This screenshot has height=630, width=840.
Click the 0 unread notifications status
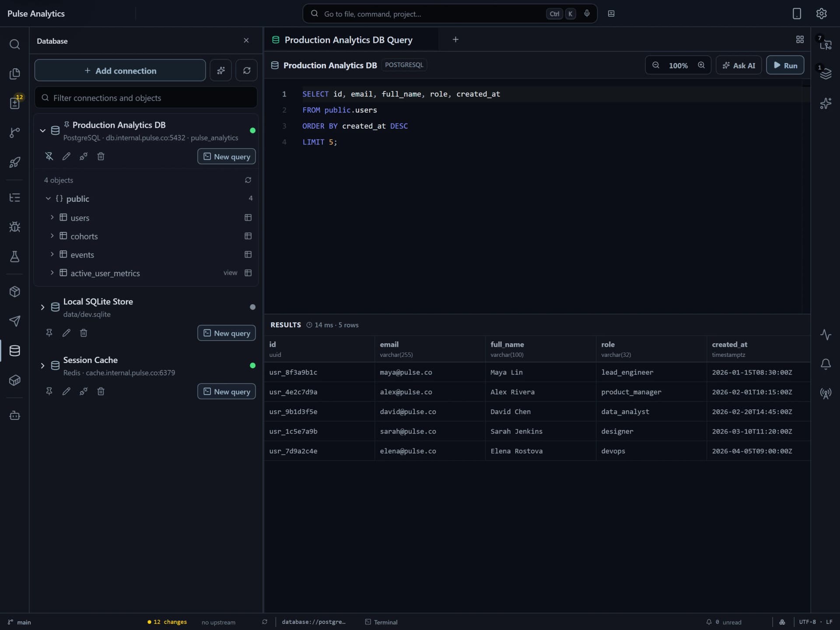point(724,622)
